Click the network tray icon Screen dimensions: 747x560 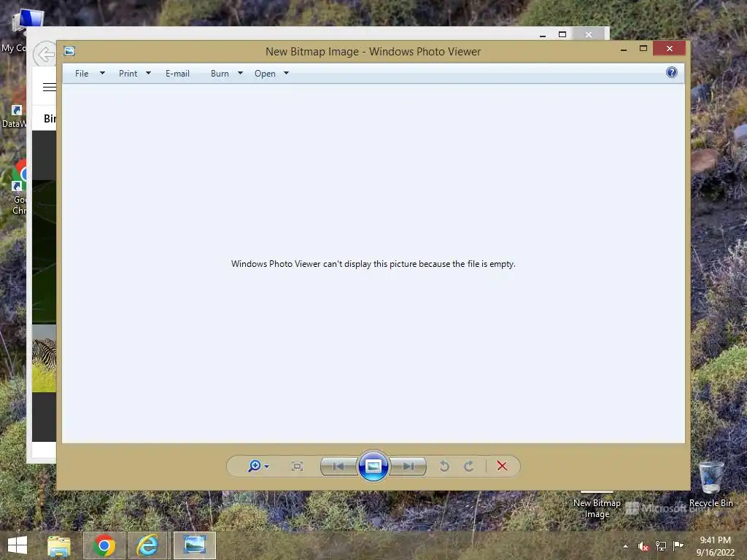point(661,546)
